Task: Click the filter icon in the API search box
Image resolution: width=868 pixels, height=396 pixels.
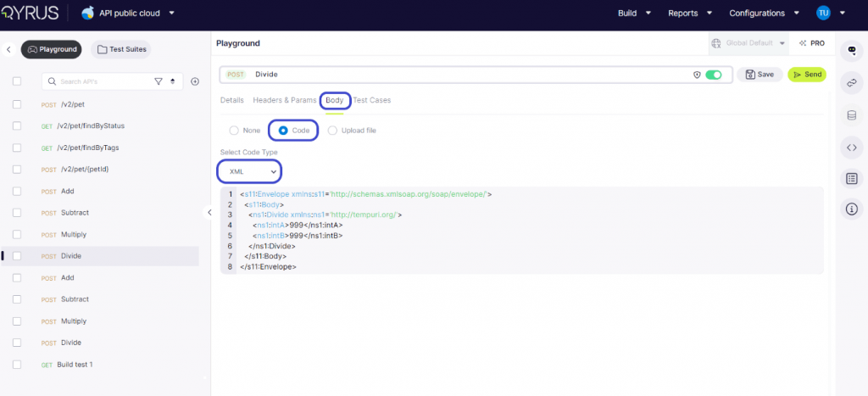Action: point(159,81)
